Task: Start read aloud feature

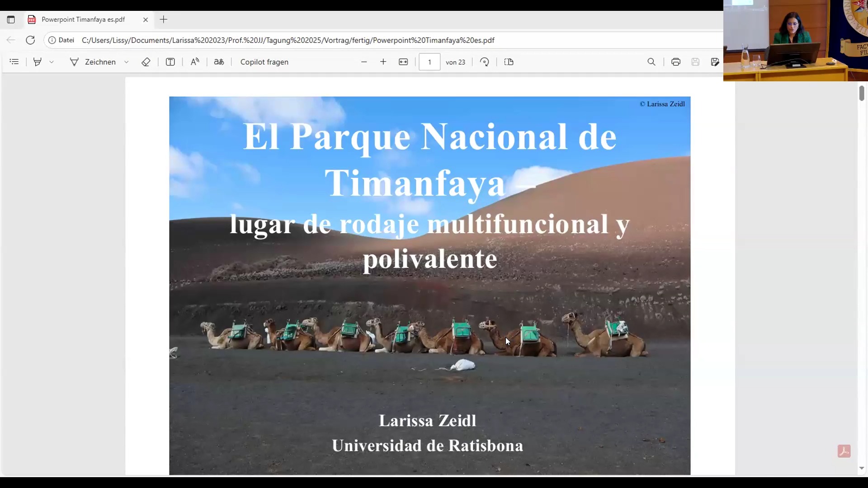Action: tap(195, 62)
